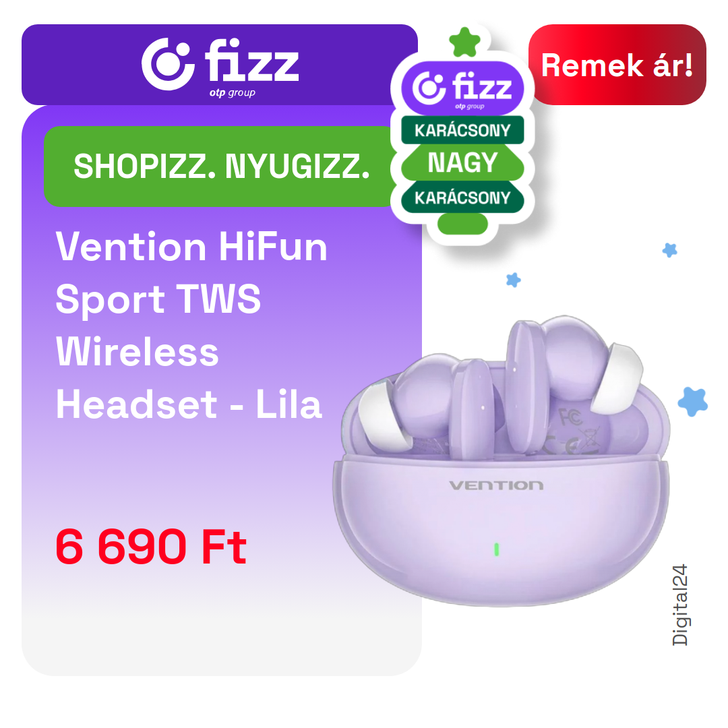Open the Vention HiFun Sport TWS product title
Screen dimensions: 728x728
191,326
